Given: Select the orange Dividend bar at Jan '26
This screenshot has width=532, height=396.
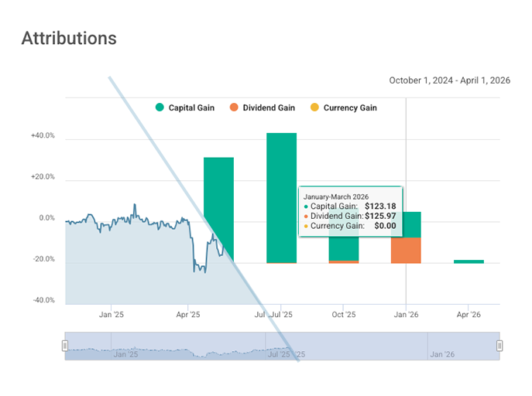Looking at the screenshot, I should (x=406, y=251).
